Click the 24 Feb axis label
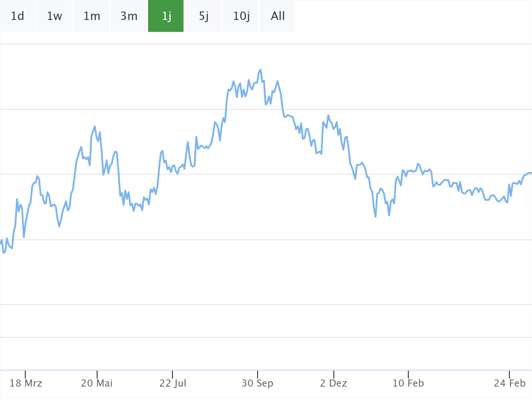 [510, 383]
